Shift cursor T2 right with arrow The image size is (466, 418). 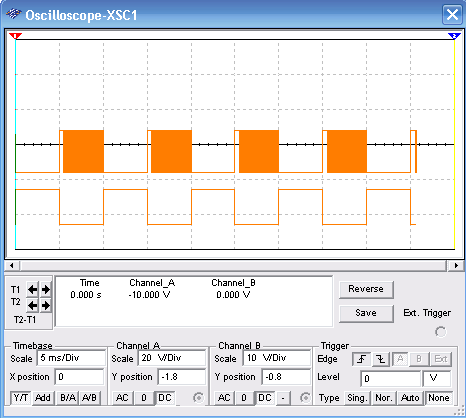(46, 305)
